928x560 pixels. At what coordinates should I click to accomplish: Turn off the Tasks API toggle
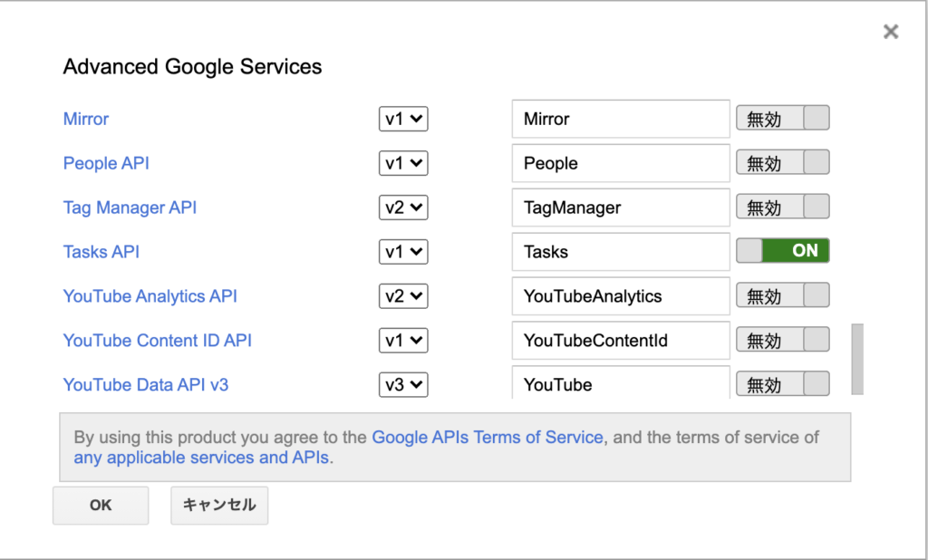click(x=782, y=251)
